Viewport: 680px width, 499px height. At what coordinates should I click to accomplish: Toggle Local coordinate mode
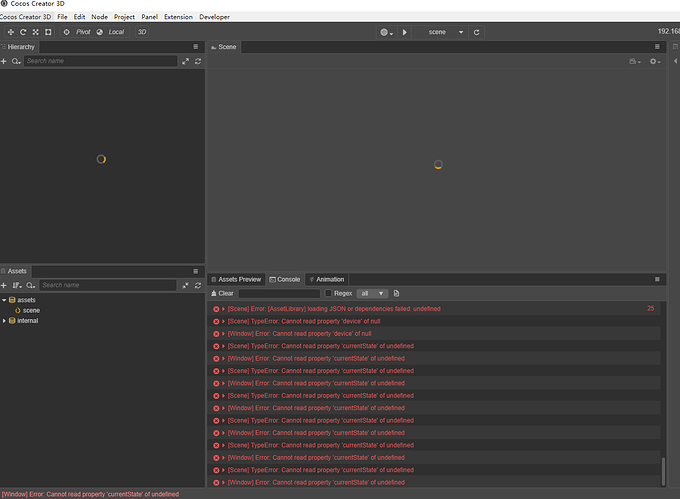(111, 32)
